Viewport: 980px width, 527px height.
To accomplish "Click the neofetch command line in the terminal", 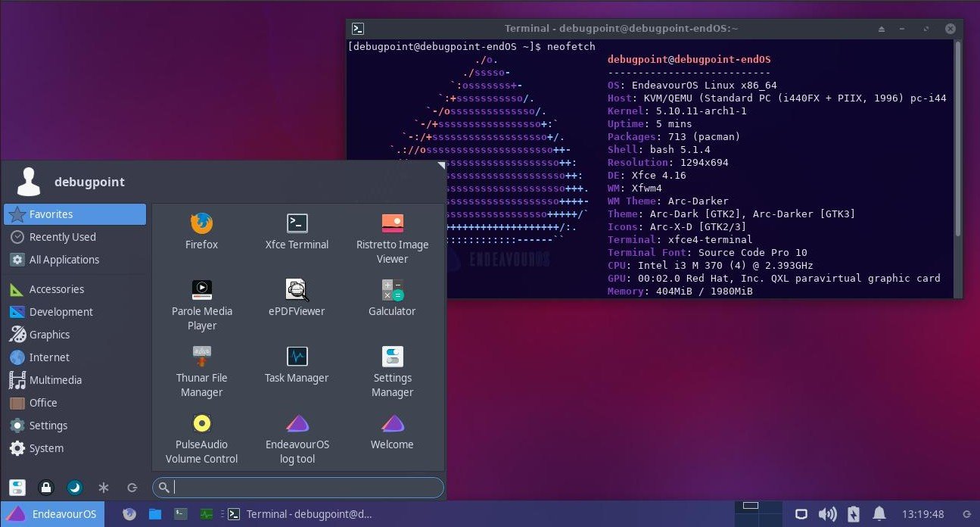I will pos(471,47).
